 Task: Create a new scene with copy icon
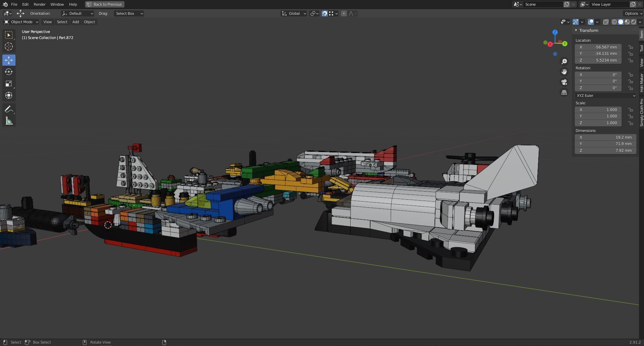[x=567, y=4]
